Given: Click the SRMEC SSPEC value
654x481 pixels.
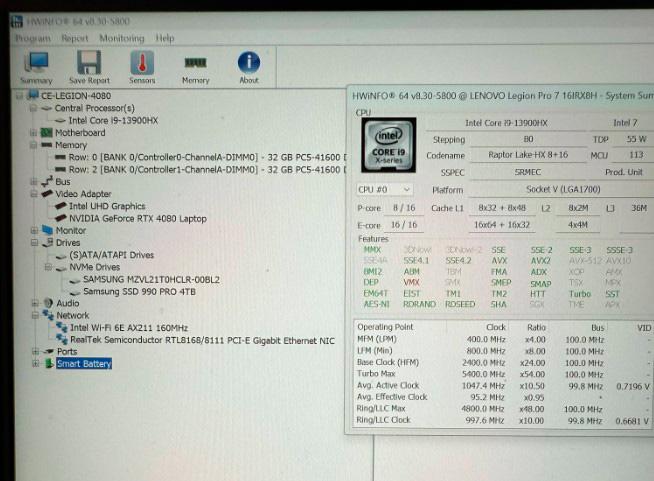Looking at the screenshot, I should coord(528,172).
